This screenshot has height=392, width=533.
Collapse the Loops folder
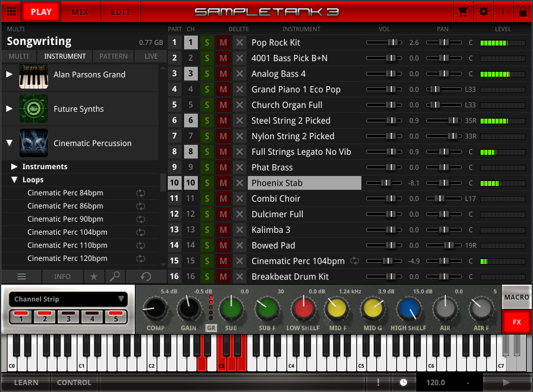tap(15, 180)
